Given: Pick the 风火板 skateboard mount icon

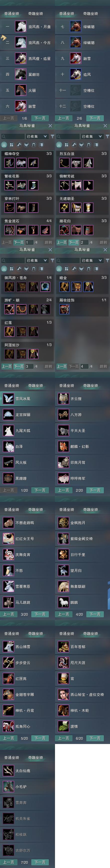Looking at the screenshot, I should (8, 462).
